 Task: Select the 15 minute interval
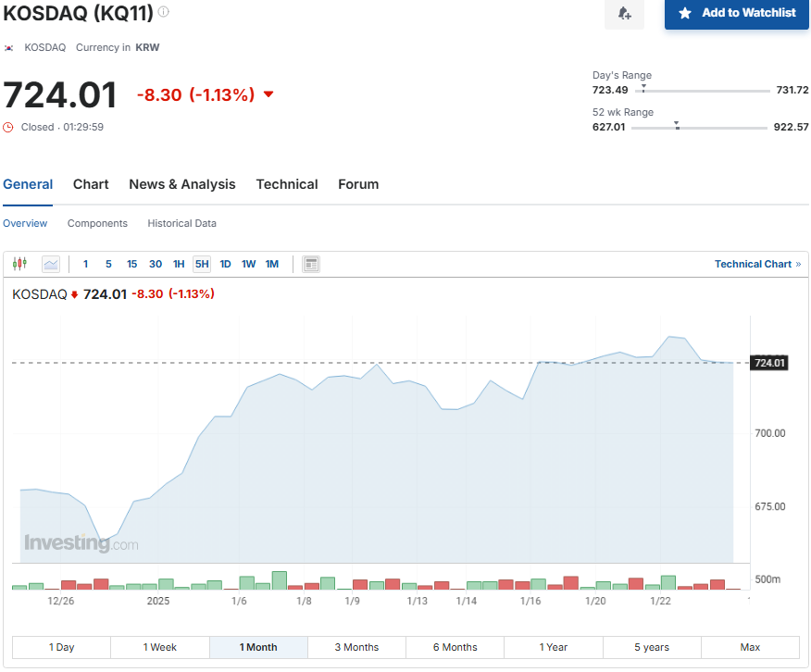tap(131, 264)
